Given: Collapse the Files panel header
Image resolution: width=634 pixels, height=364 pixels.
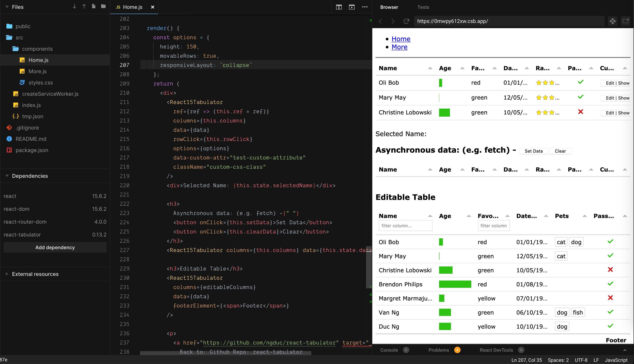Looking at the screenshot, I should [x=7, y=7].
